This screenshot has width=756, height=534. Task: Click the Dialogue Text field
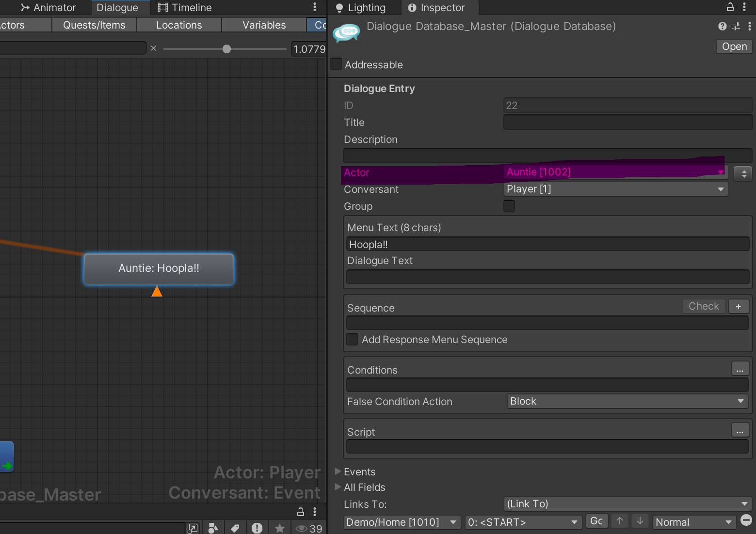click(547, 277)
